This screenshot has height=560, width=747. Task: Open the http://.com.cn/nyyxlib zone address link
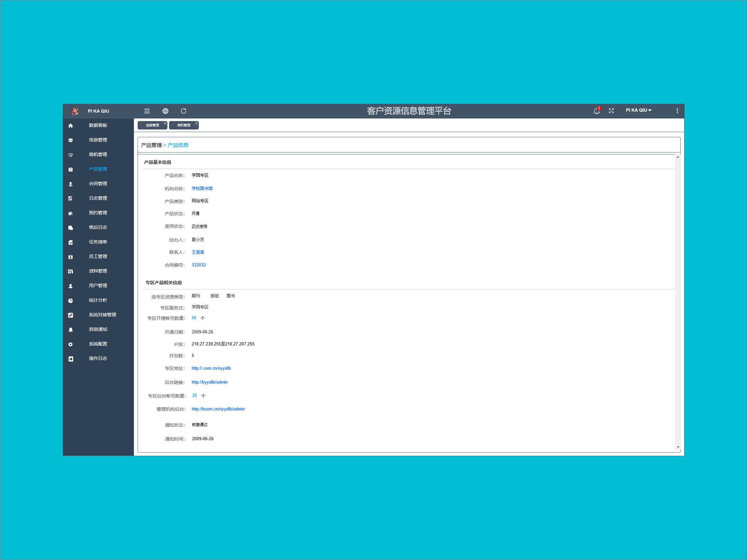(211, 368)
